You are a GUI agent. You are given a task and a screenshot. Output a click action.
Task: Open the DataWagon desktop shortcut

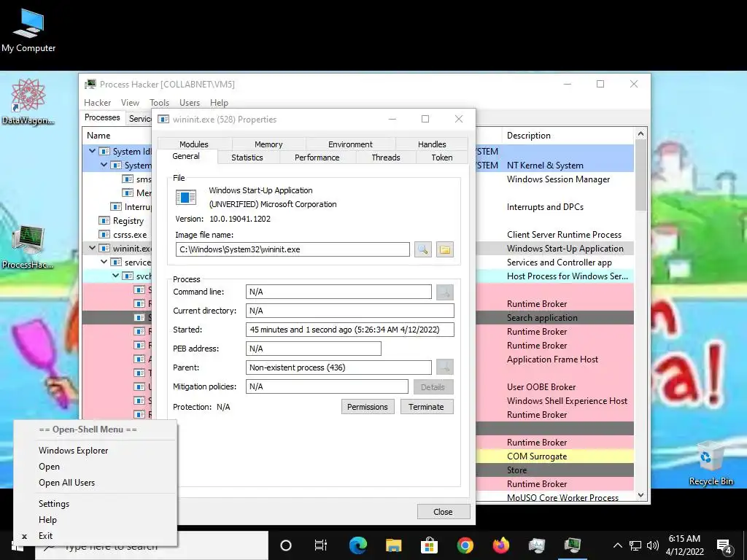(x=28, y=101)
